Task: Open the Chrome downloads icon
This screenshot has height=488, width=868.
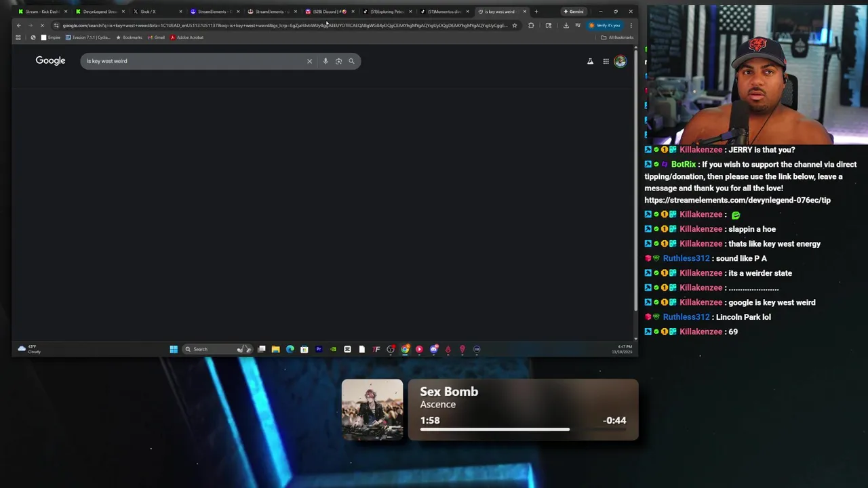Action: click(x=566, y=25)
